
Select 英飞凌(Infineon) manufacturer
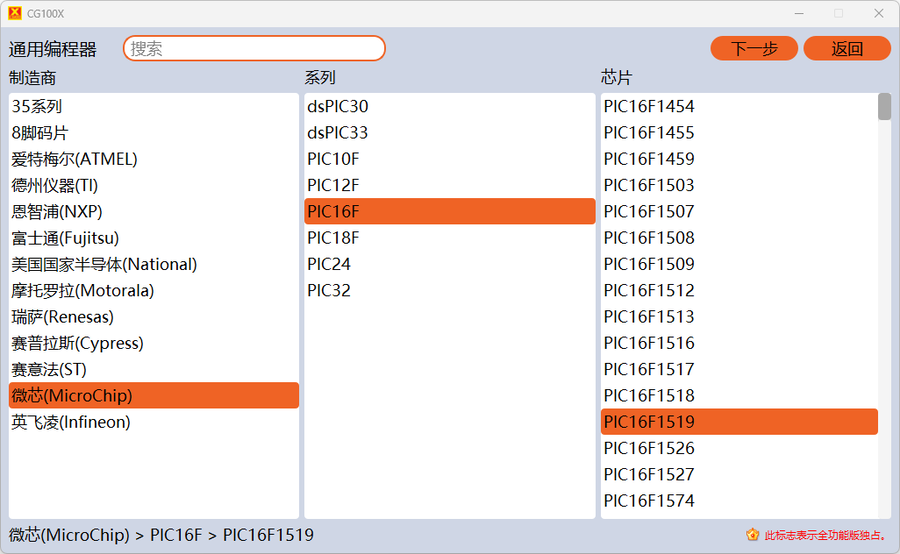[x=71, y=422]
